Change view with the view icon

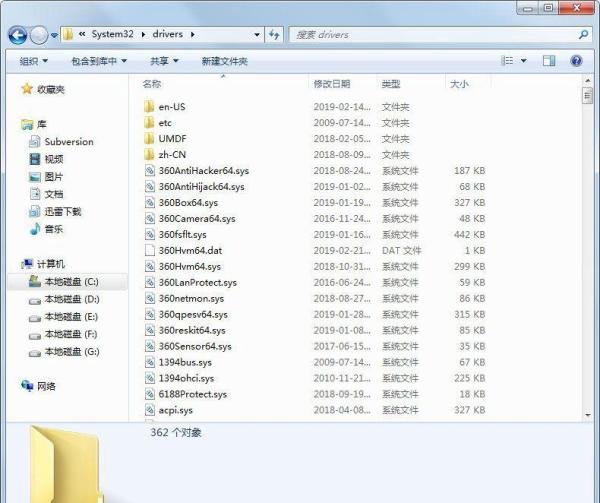507,60
